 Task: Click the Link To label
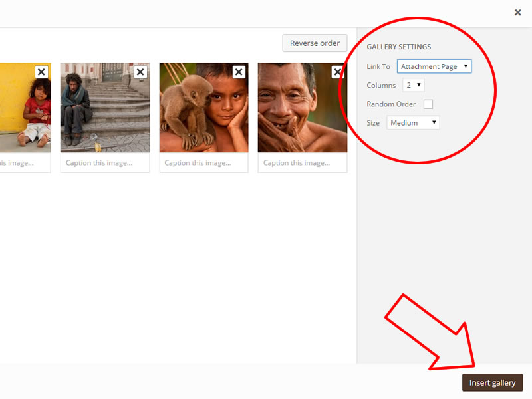point(378,66)
